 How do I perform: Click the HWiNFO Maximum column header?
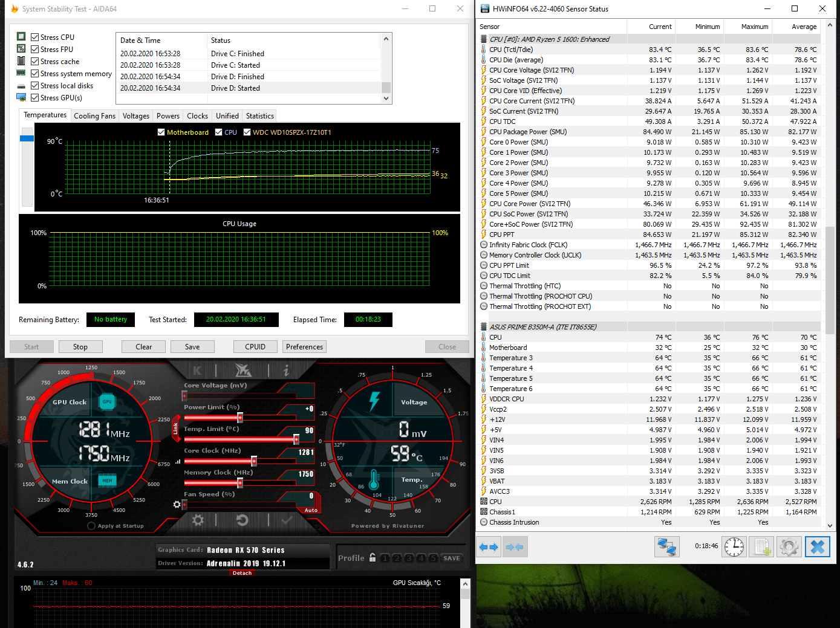coord(747,27)
